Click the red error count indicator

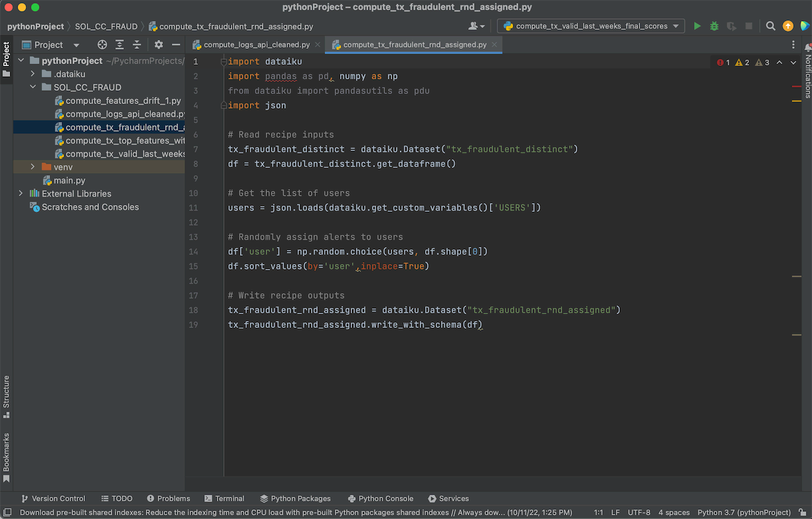pyautogui.click(x=723, y=62)
